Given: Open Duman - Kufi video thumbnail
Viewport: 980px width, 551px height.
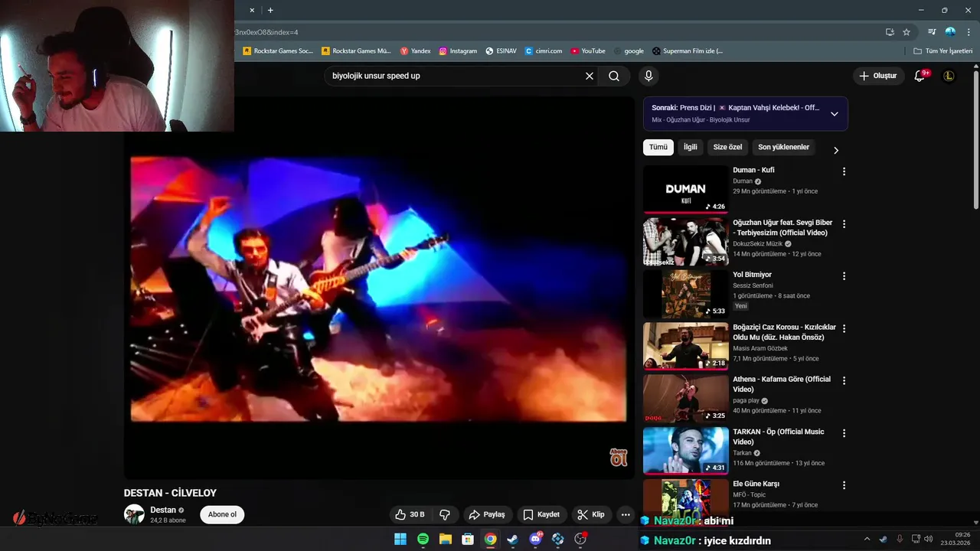Looking at the screenshot, I should point(685,189).
